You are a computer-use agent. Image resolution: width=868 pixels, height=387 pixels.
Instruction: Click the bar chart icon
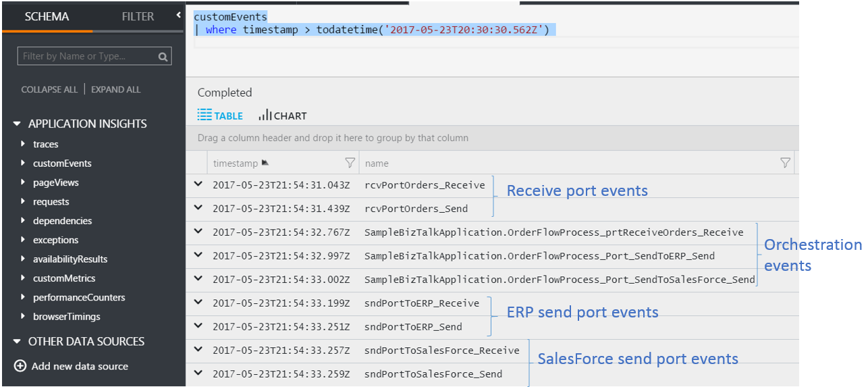tap(265, 115)
